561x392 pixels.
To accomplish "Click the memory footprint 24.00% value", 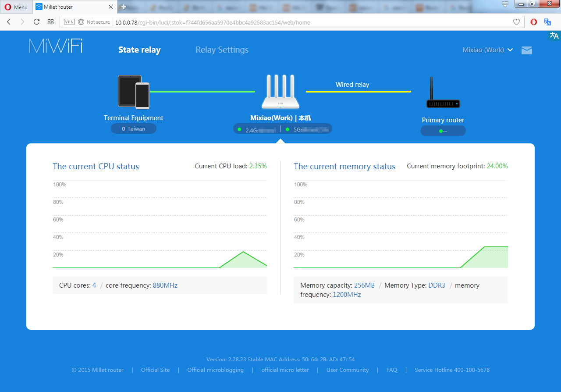I will (497, 166).
